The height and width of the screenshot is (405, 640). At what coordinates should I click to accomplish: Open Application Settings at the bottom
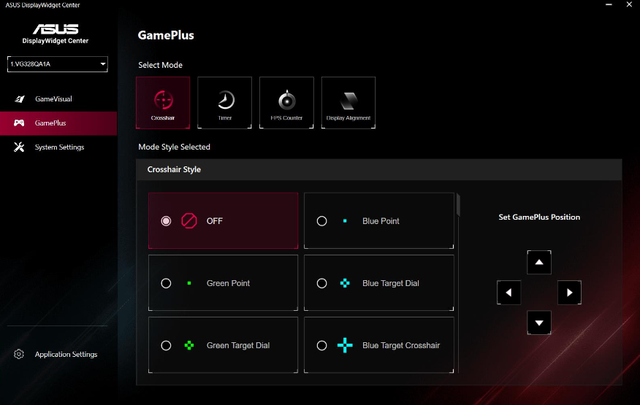click(x=65, y=354)
